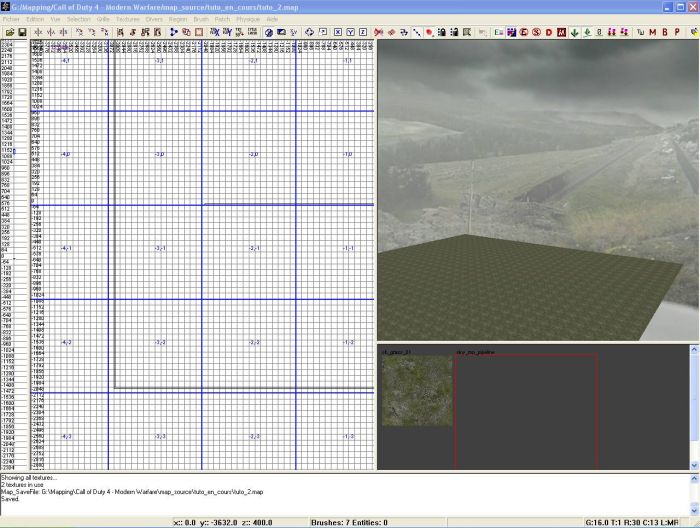
Task: Rotate selection around the X axis
Action: click(x=79, y=32)
